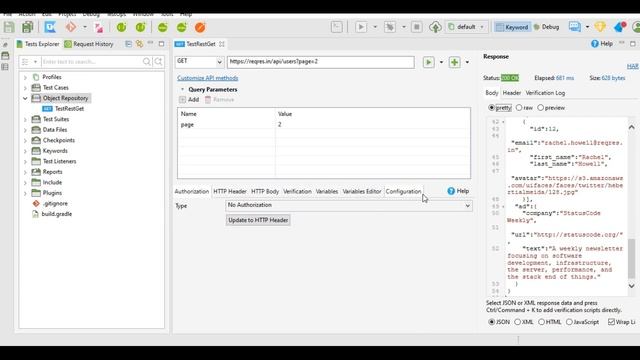Switch to HTTP Header tab
Viewport: 640px width, 360px height.
tap(230, 191)
